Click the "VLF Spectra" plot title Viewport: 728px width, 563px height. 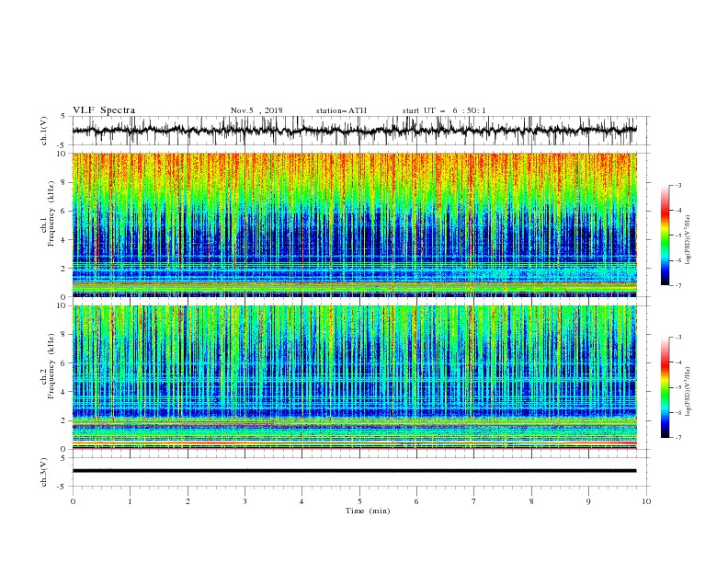click(104, 110)
